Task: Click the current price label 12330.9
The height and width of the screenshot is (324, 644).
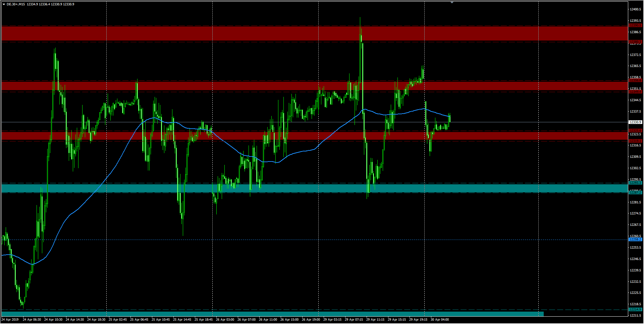Action: (x=635, y=122)
